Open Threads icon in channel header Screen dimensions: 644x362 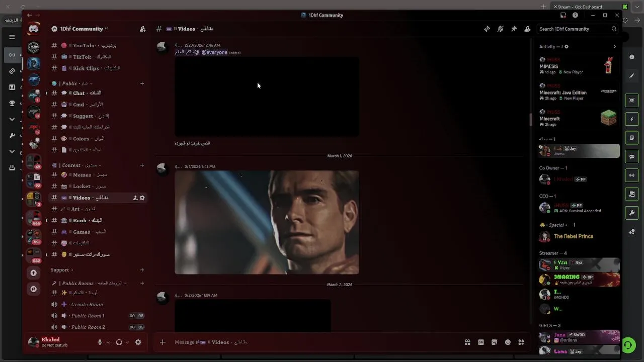[487, 29]
